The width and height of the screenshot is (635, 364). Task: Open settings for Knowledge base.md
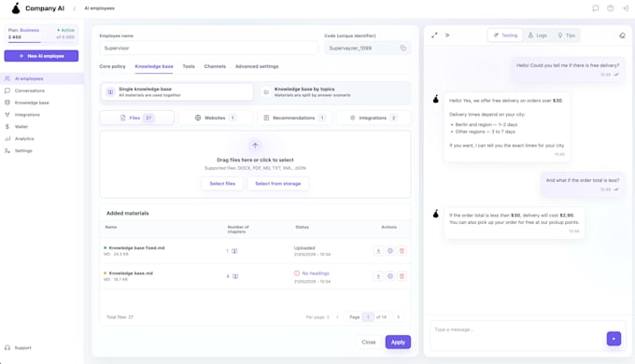click(390, 276)
